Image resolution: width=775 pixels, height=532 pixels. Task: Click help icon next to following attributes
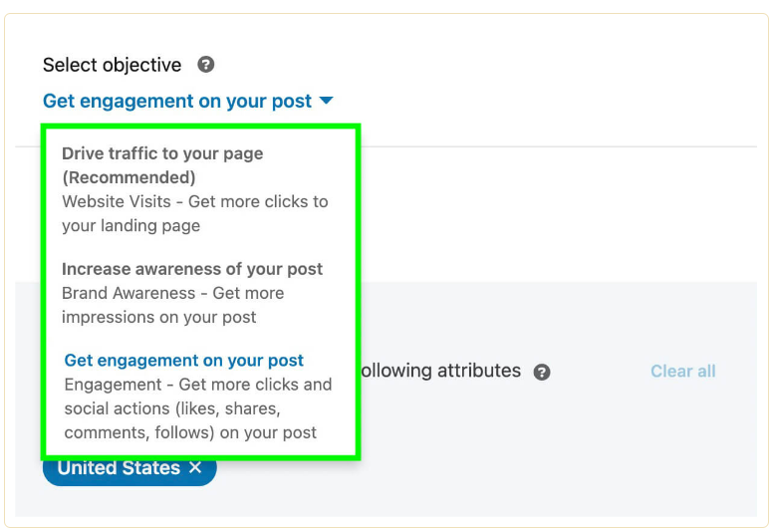[542, 372]
